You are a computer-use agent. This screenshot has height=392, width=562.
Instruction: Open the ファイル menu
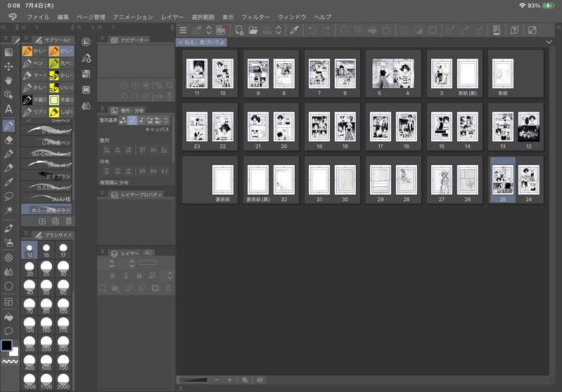[x=38, y=17]
